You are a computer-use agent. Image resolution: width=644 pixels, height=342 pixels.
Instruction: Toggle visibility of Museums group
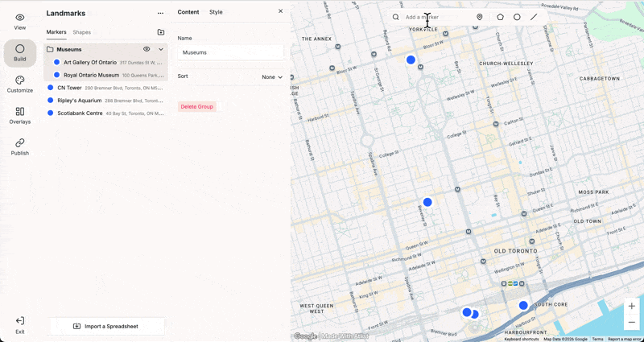click(147, 49)
